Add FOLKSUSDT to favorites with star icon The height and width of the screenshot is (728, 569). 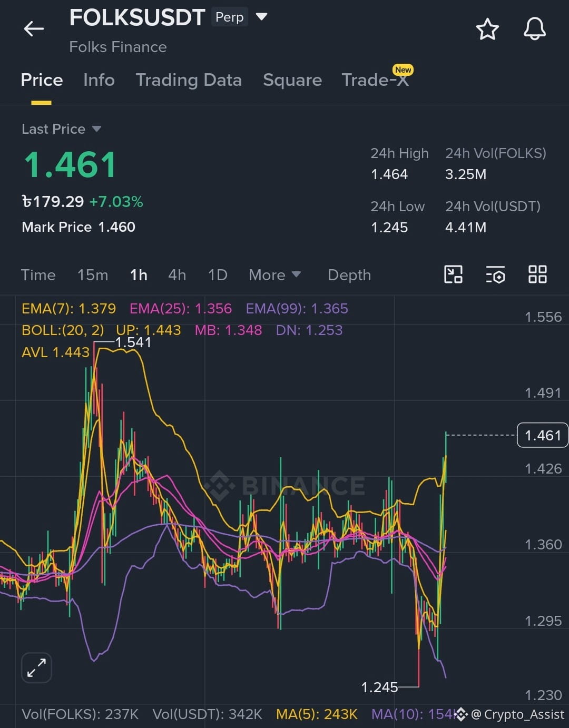487,29
